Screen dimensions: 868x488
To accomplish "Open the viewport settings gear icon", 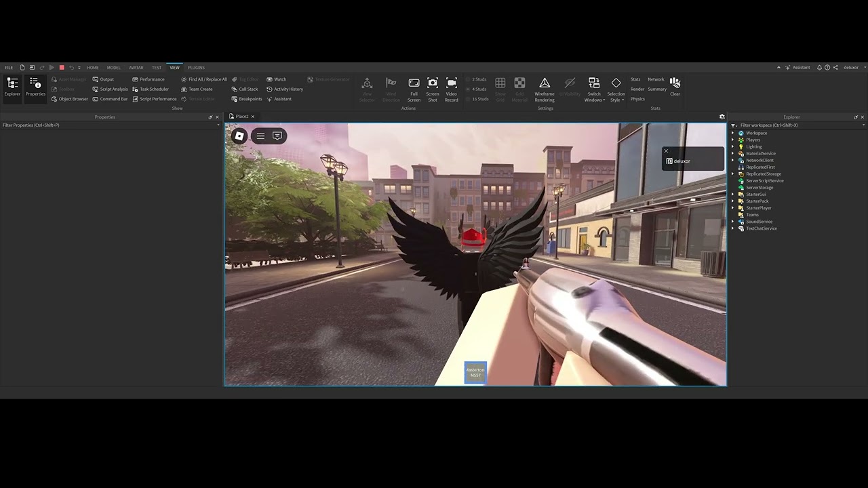I will pyautogui.click(x=722, y=117).
